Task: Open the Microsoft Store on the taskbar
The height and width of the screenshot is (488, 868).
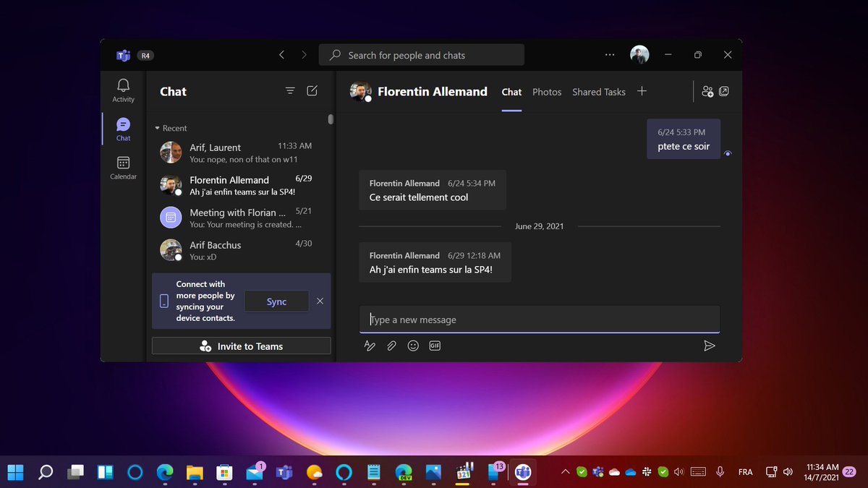Action: (224, 472)
